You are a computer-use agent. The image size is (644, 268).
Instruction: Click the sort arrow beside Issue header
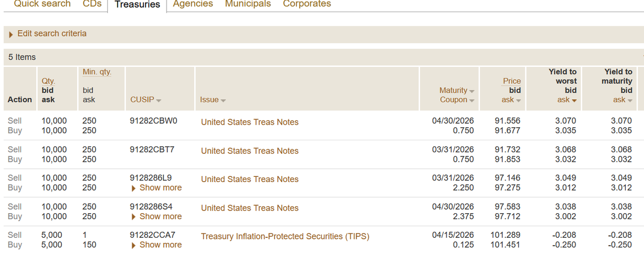tap(223, 101)
